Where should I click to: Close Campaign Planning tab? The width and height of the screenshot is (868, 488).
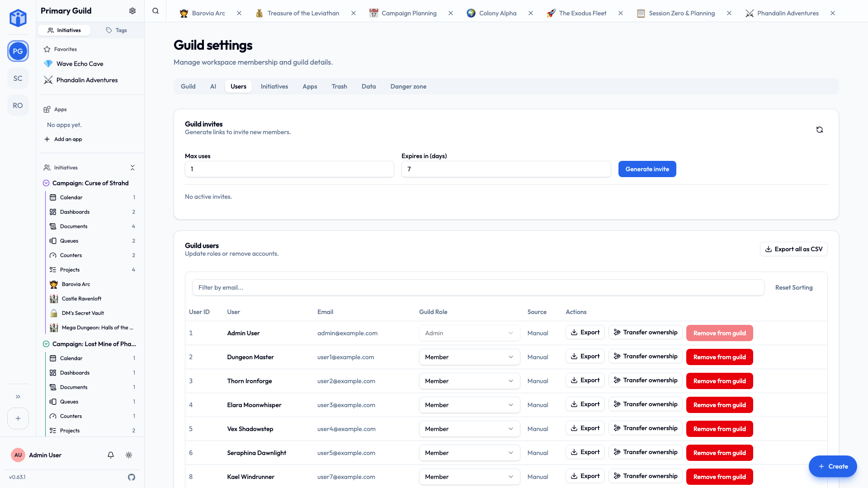pos(451,13)
